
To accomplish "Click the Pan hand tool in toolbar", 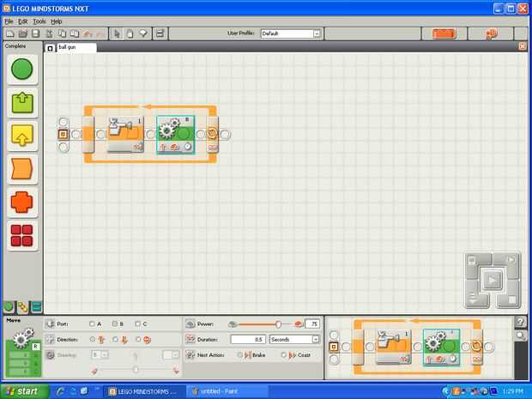I will coord(130,33).
